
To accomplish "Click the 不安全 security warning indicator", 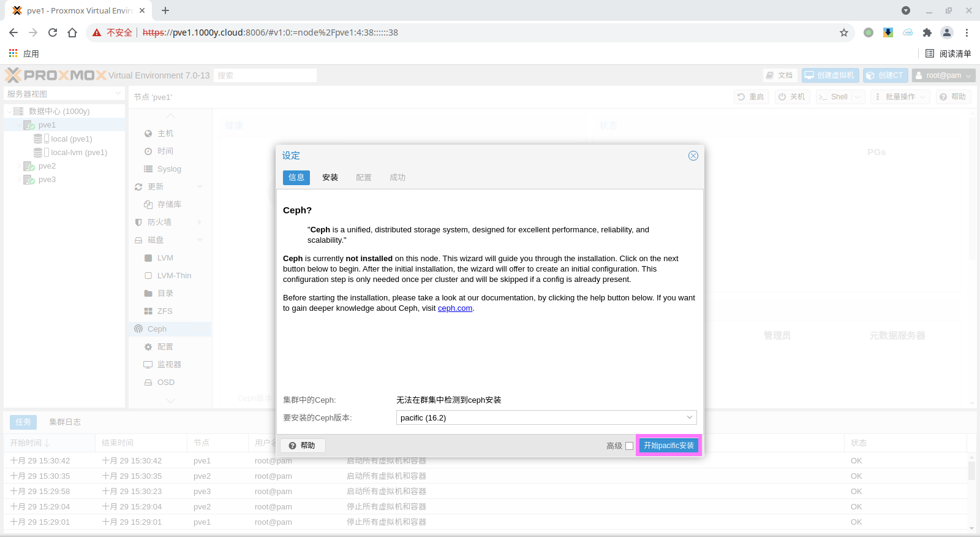I will point(113,32).
